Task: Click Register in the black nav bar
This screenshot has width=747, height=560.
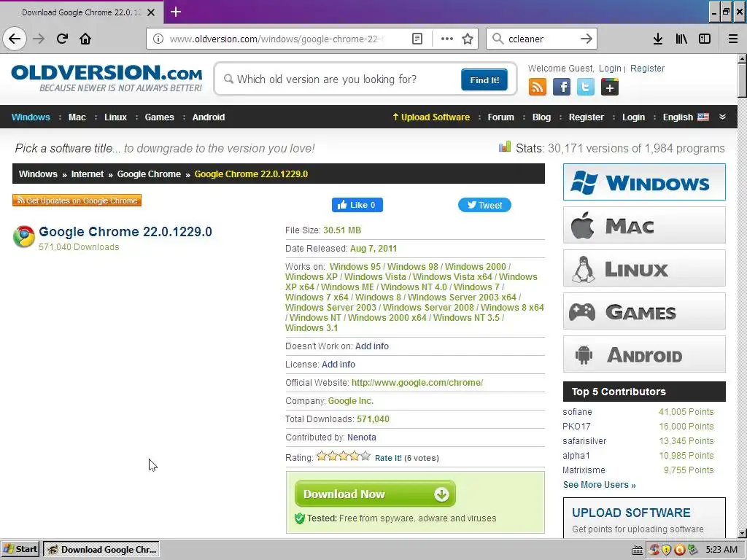Action: point(586,117)
